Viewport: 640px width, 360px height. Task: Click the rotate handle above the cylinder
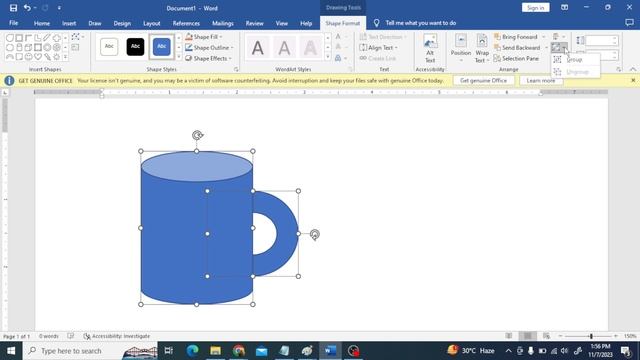coord(198,135)
